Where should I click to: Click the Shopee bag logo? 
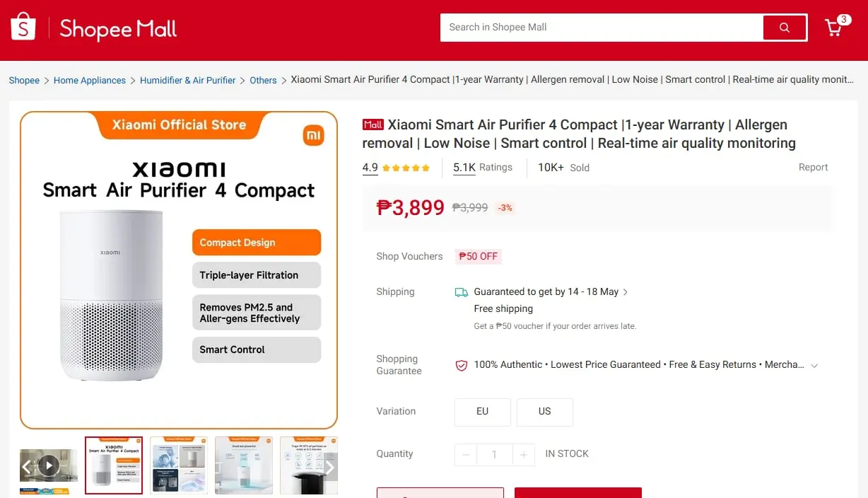[23, 27]
